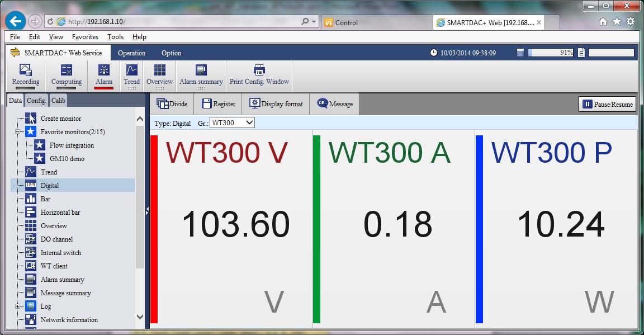The width and height of the screenshot is (644, 335).
Task: Open the Edit menu
Action: pos(35,37)
